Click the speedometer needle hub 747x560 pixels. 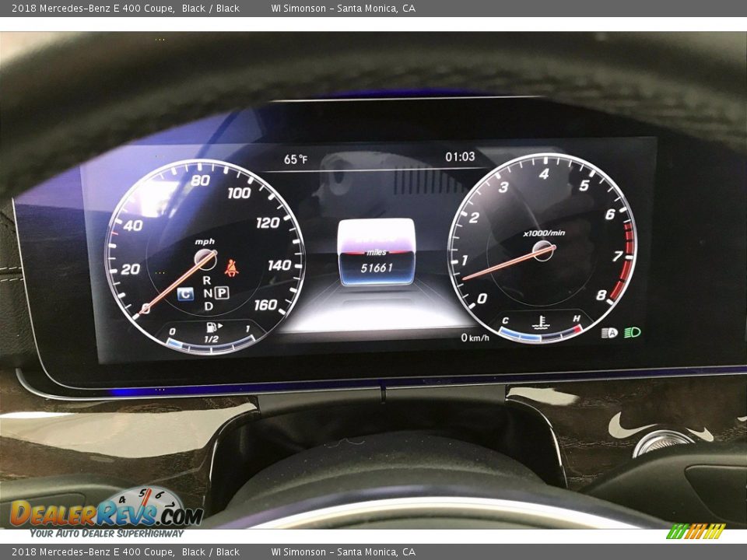(x=205, y=260)
